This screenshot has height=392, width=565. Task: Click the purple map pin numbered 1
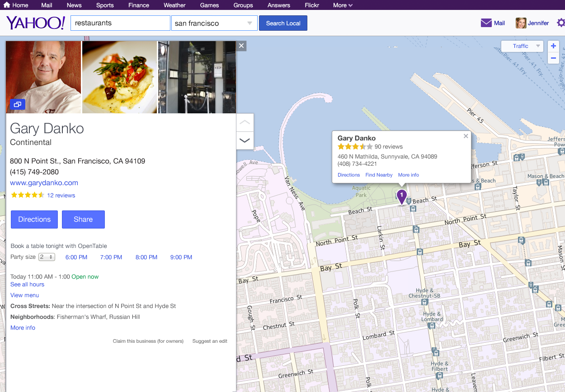click(401, 196)
